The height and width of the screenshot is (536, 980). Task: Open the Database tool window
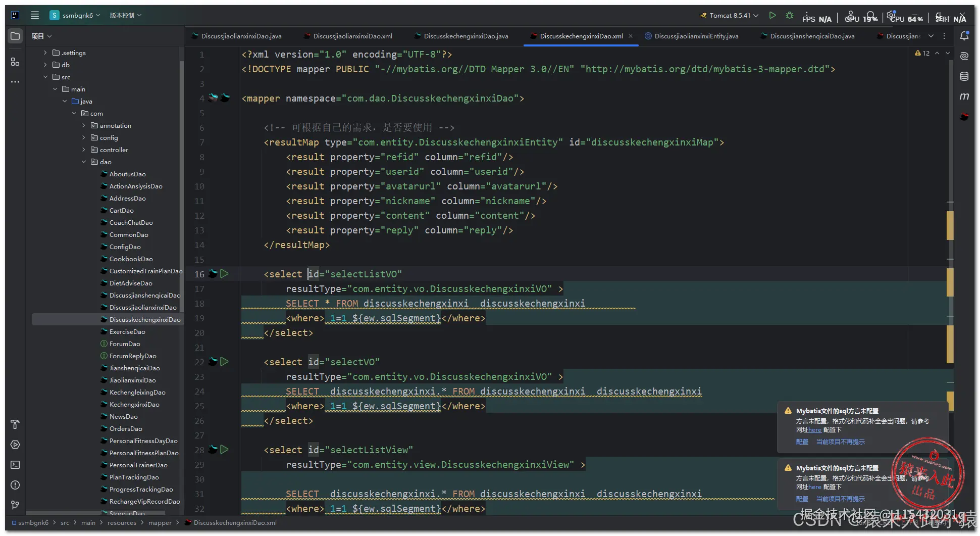pyautogui.click(x=964, y=76)
